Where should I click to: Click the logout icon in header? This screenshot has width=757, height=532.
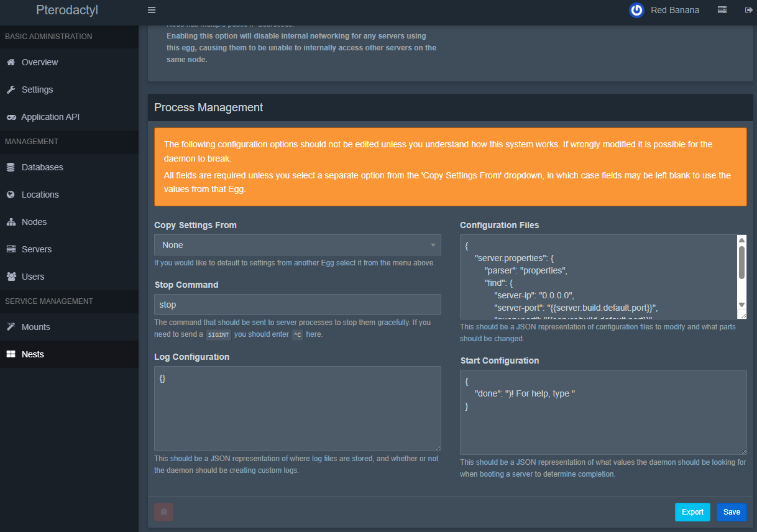748,10
